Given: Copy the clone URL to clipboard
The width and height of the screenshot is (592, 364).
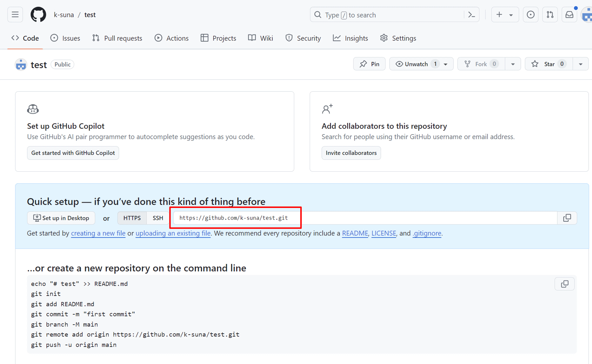Looking at the screenshot, I should tap(567, 218).
